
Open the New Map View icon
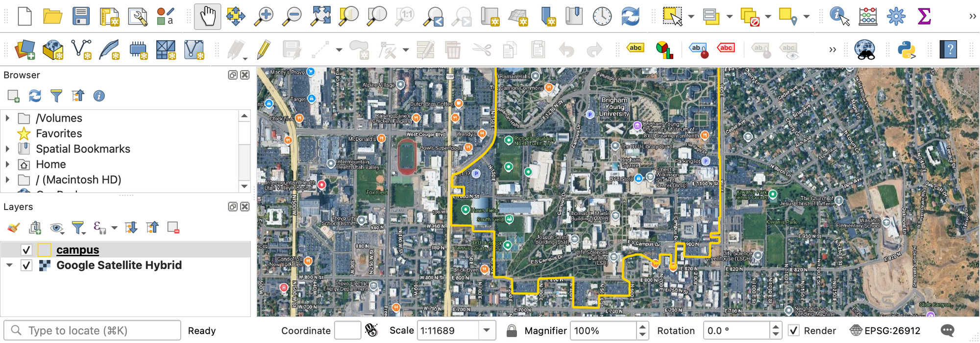(x=490, y=16)
